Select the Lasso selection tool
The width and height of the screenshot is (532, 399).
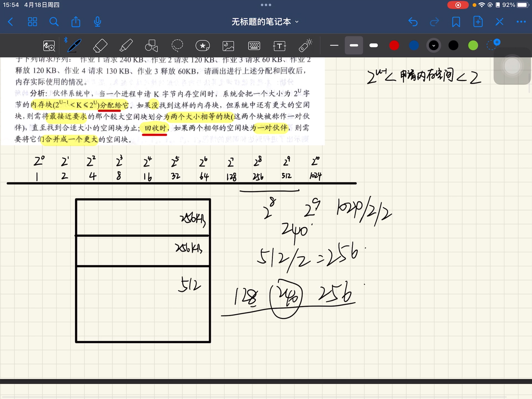(177, 46)
